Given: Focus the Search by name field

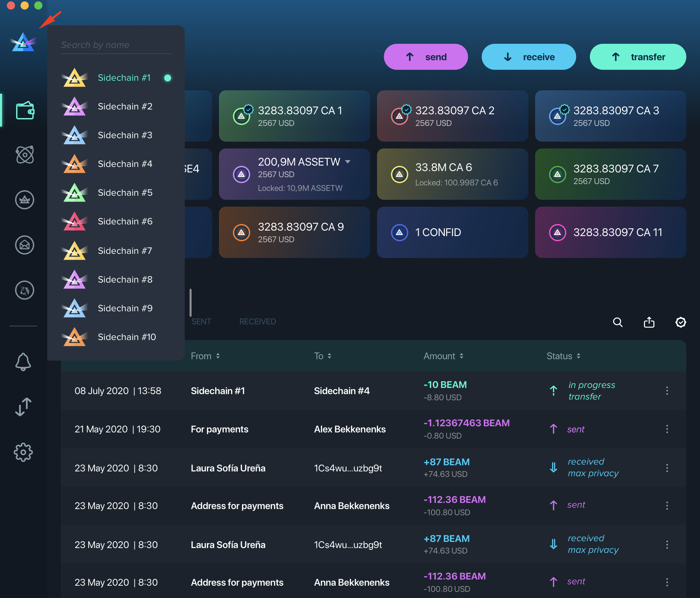Looking at the screenshot, I should pyautogui.click(x=116, y=45).
